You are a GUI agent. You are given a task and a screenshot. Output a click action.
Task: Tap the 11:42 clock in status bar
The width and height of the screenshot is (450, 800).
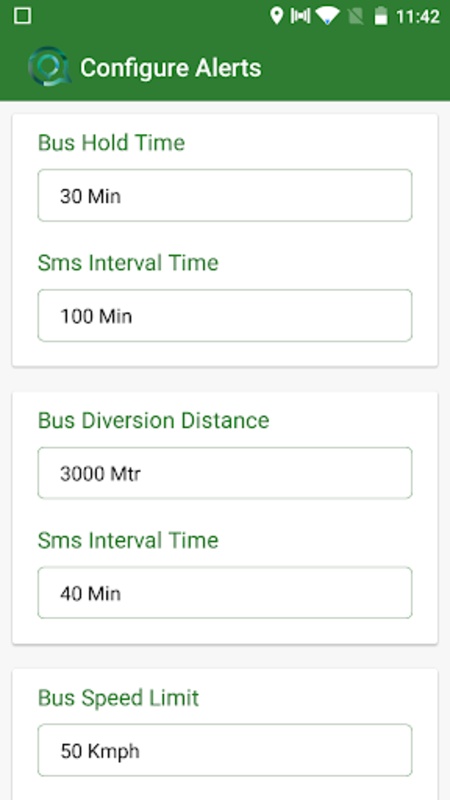coord(418,17)
